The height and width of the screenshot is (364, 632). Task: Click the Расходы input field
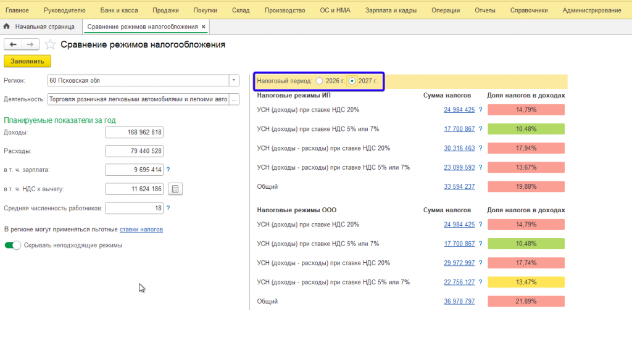point(134,151)
